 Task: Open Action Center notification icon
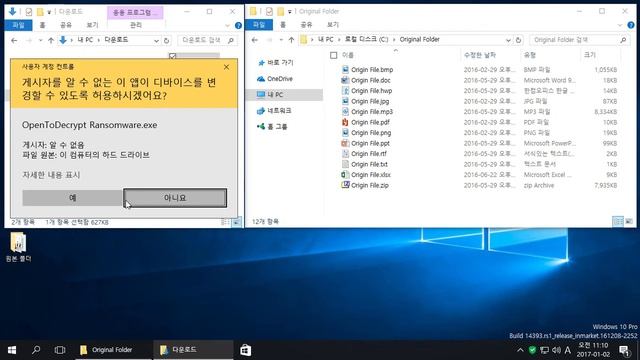624,350
